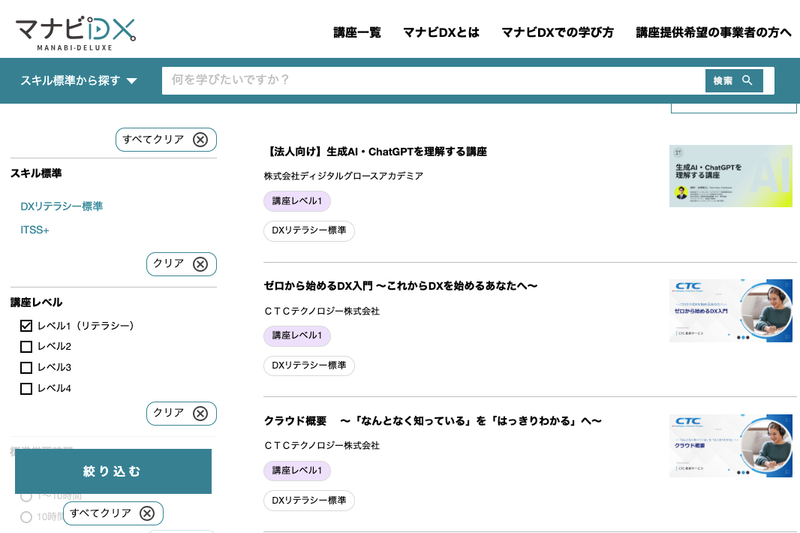Open the マナビDX logo homepage
This screenshot has height=533, width=800.
76,34
